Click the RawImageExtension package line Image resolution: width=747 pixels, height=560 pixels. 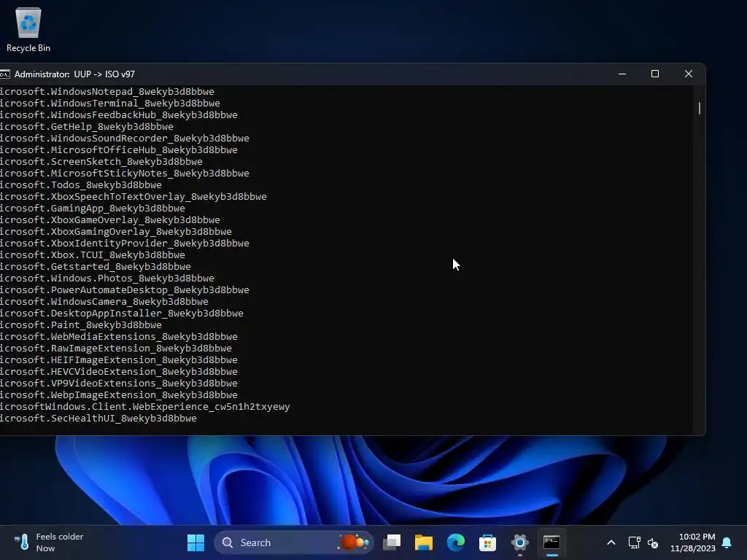point(116,348)
